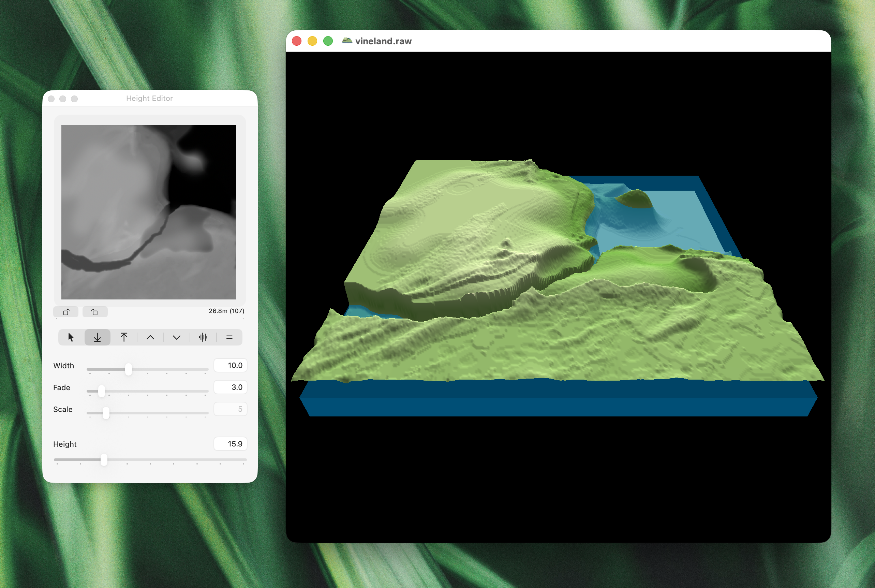The image size is (875, 588).
Task: Choose the downward chevron brush tool
Action: (177, 338)
